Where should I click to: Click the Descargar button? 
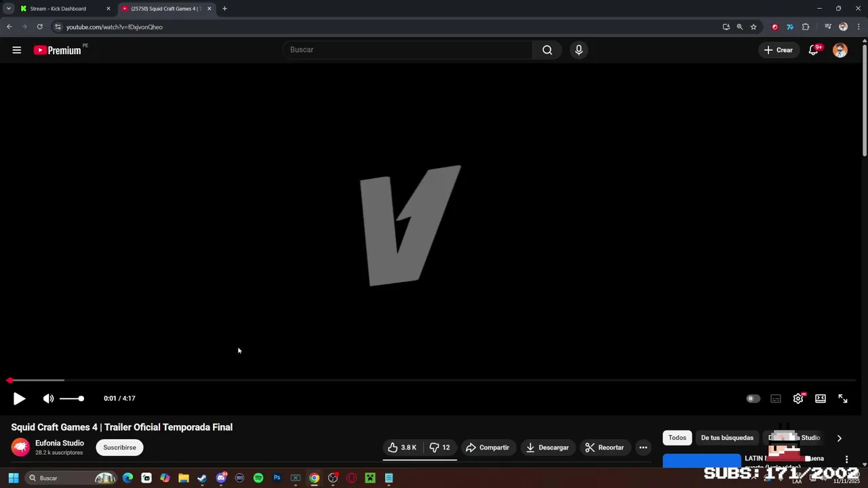tap(547, 447)
